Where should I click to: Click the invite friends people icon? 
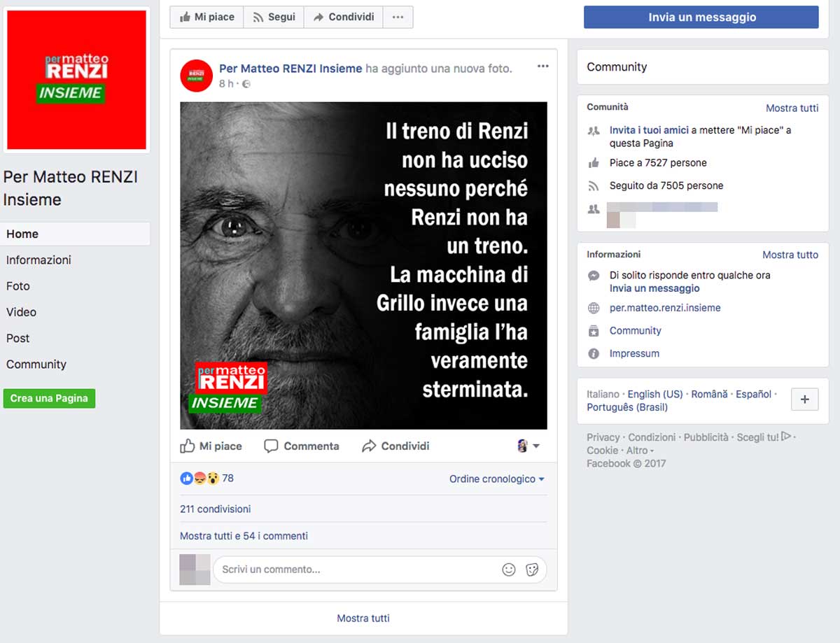pyautogui.click(x=594, y=131)
